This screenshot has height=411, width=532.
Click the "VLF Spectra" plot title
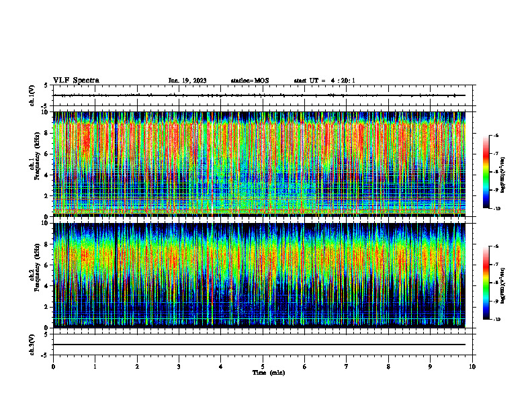coord(76,81)
